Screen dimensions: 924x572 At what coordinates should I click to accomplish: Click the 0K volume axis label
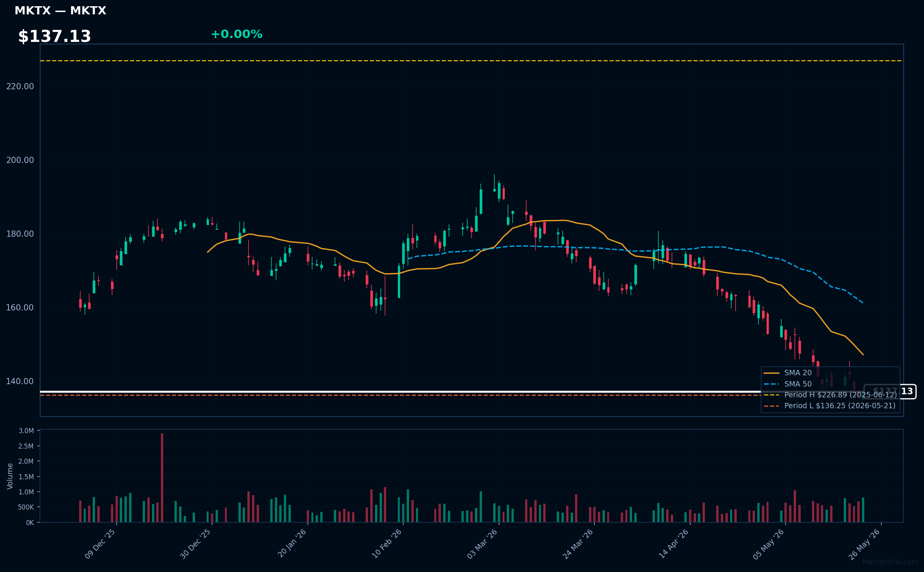30,523
